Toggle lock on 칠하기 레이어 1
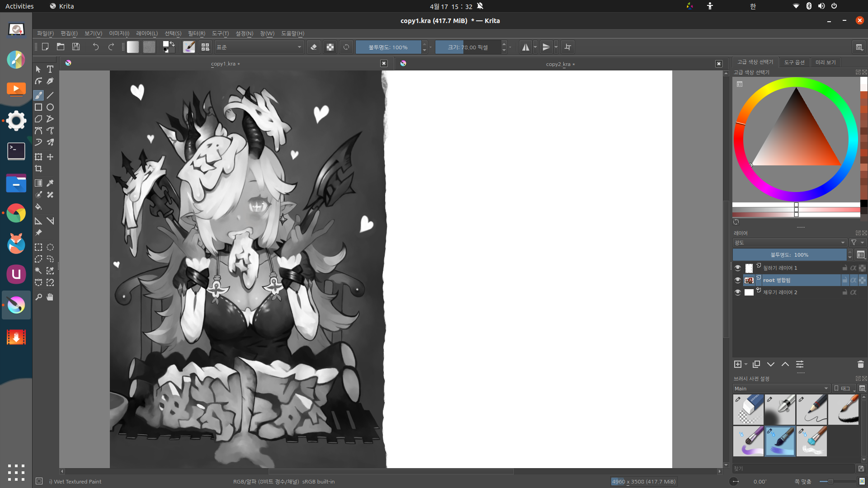 (x=844, y=268)
